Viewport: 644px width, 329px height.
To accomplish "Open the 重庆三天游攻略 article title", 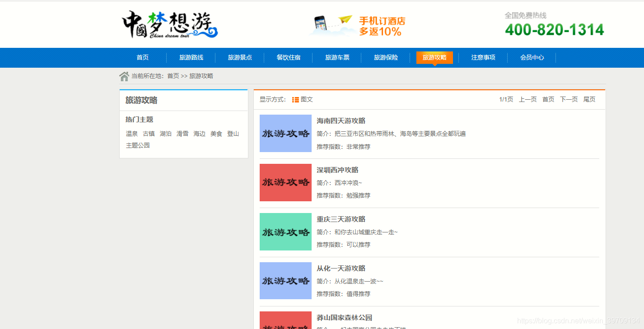I will (x=341, y=219).
